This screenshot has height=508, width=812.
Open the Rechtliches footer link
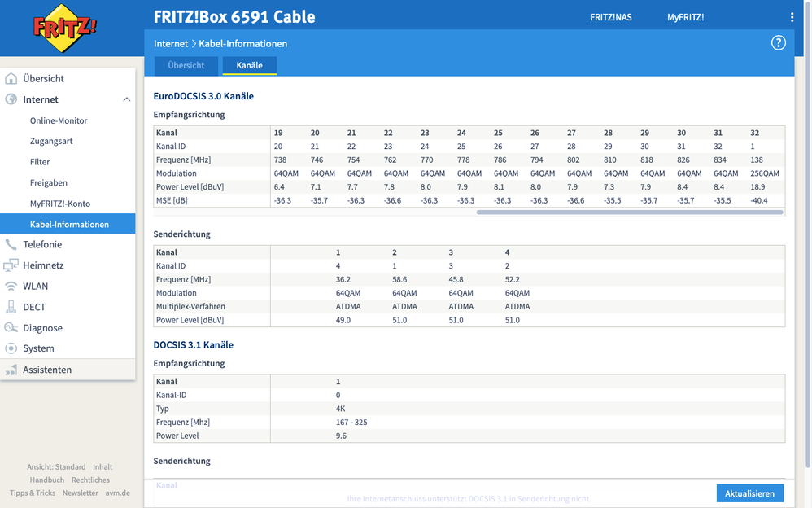[90, 480]
